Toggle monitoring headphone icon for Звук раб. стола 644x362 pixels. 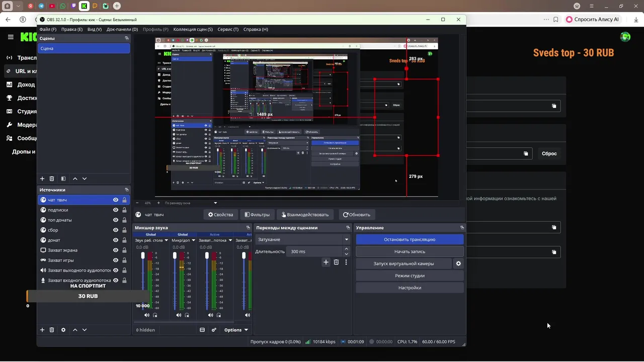click(155, 315)
